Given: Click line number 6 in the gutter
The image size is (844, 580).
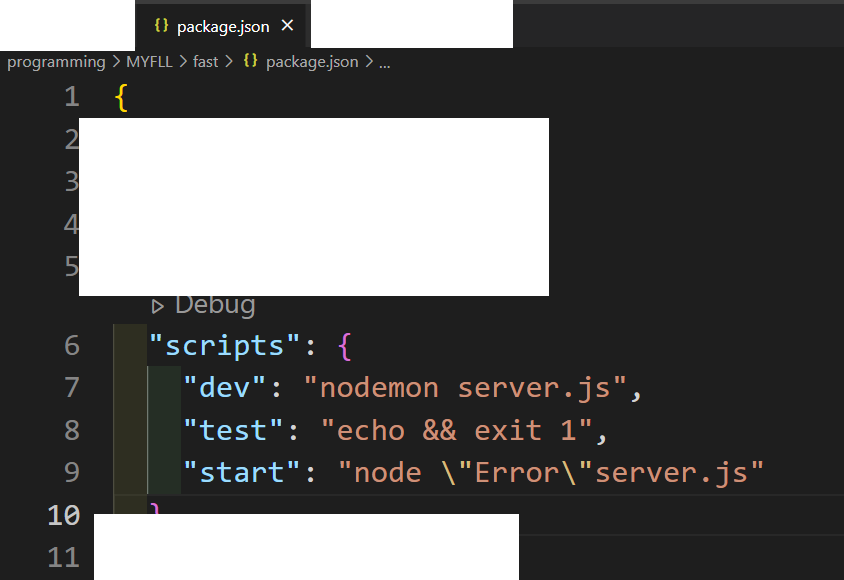Looking at the screenshot, I should pyautogui.click(x=72, y=345).
